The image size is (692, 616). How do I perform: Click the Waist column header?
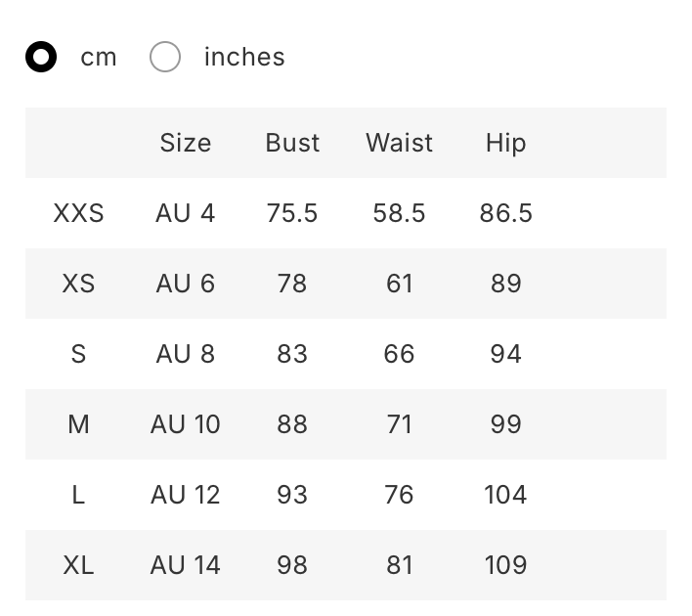[x=399, y=143]
